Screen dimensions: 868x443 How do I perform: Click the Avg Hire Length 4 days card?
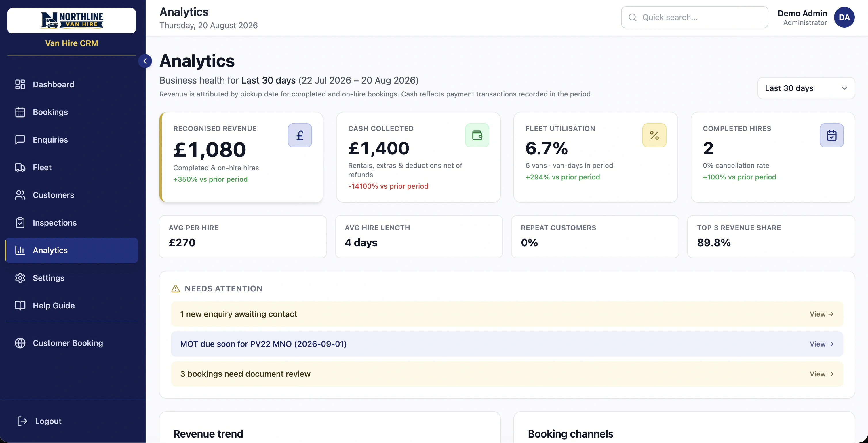click(418, 237)
